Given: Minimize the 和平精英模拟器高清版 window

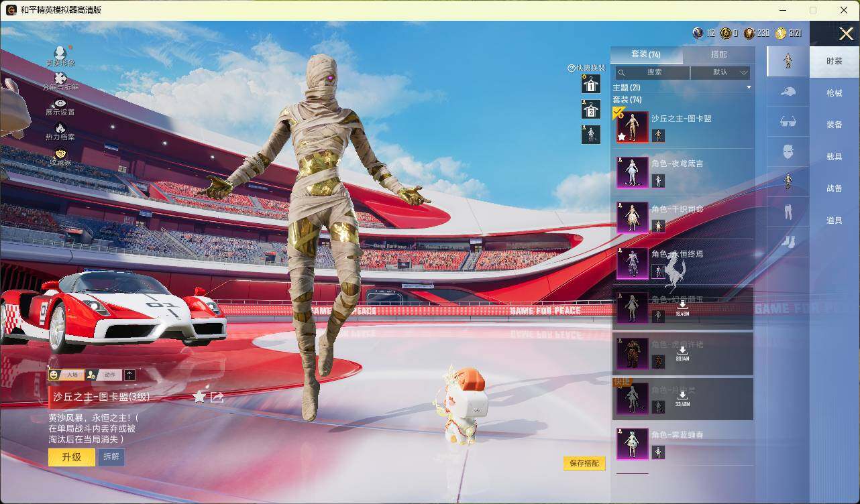Looking at the screenshot, I should click(x=782, y=10).
